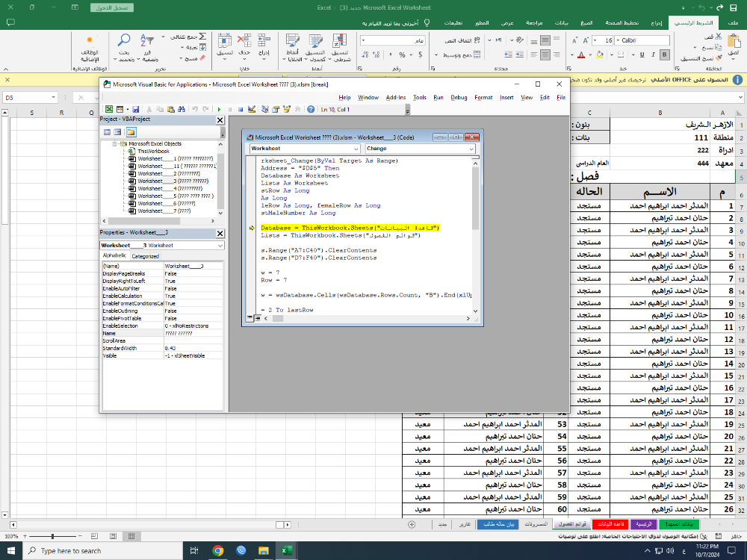Click the green Run/Continue arrow in VBA toolbar
Viewport: 747px width, 560px height.
[219, 110]
